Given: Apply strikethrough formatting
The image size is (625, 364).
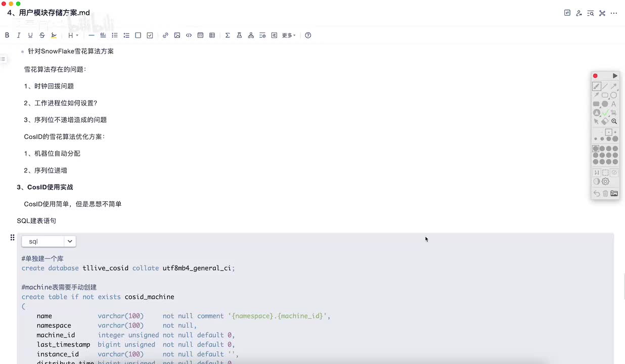Looking at the screenshot, I should point(42,35).
